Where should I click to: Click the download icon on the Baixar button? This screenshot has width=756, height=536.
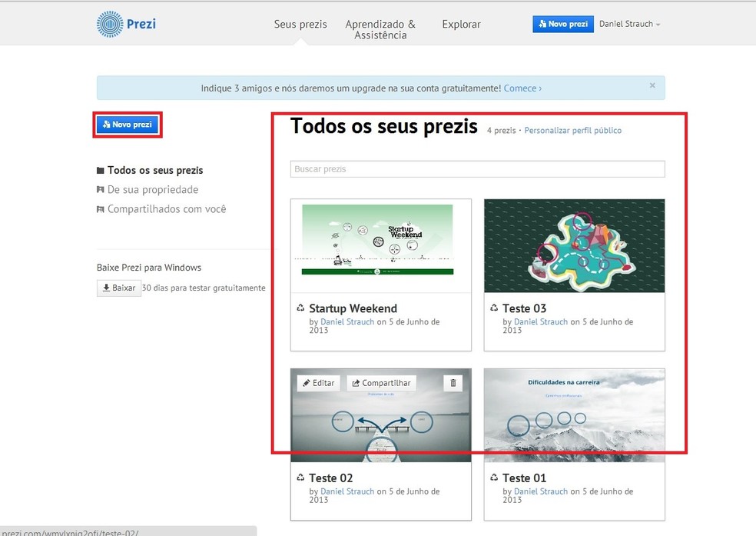tap(106, 287)
